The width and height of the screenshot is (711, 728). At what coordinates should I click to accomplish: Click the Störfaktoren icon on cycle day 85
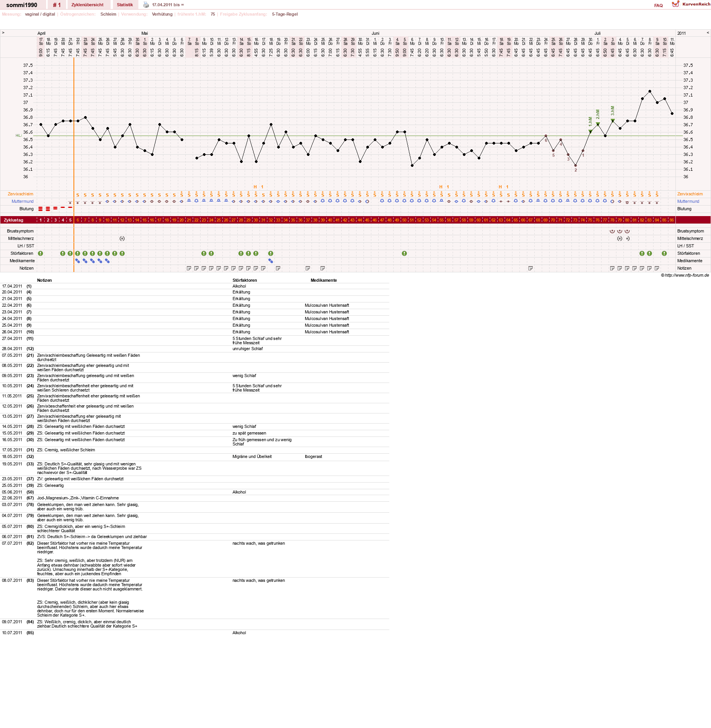pyautogui.click(x=664, y=253)
